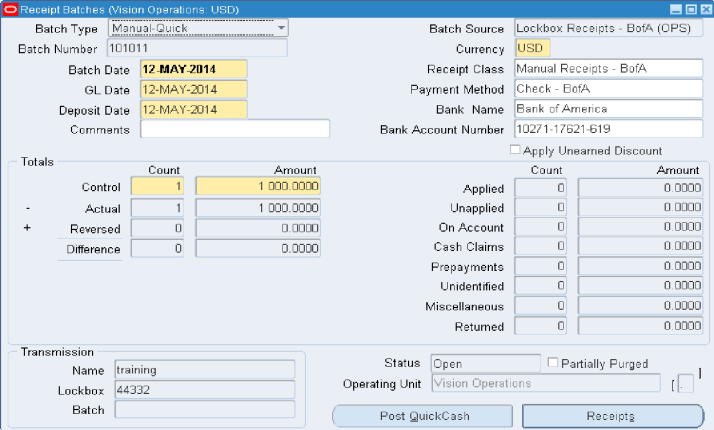Open the Batch Type dropdown list
The width and height of the screenshot is (714, 430).
coord(280,28)
